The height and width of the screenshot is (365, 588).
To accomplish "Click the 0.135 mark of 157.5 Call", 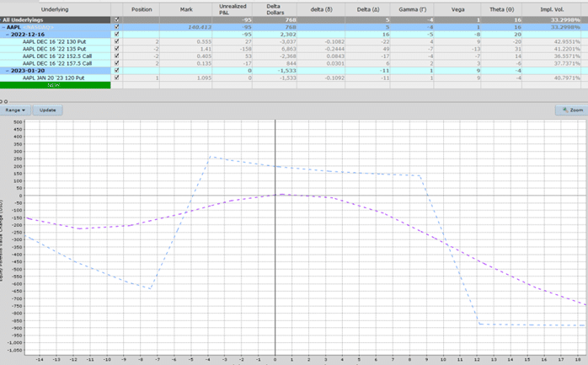I will click(204, 63).
